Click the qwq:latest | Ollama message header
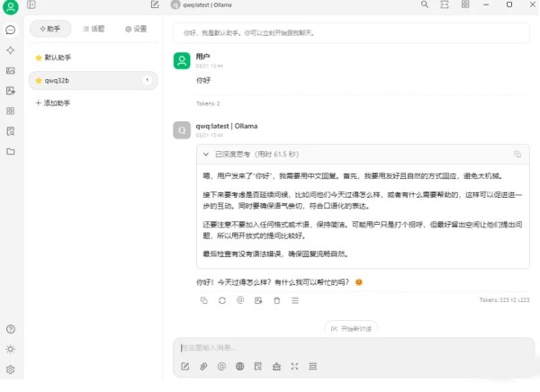 coord(227,126)
